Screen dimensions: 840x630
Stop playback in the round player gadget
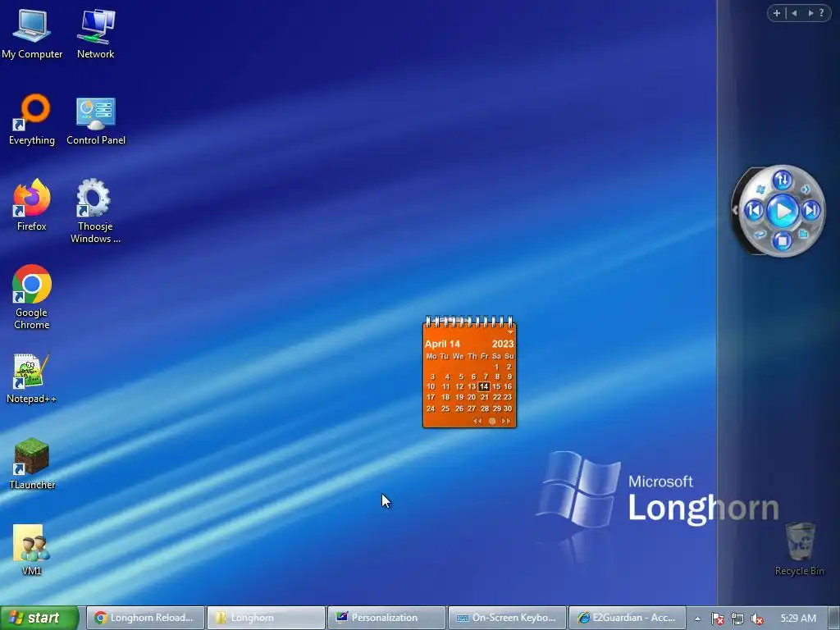pos(782,241)
